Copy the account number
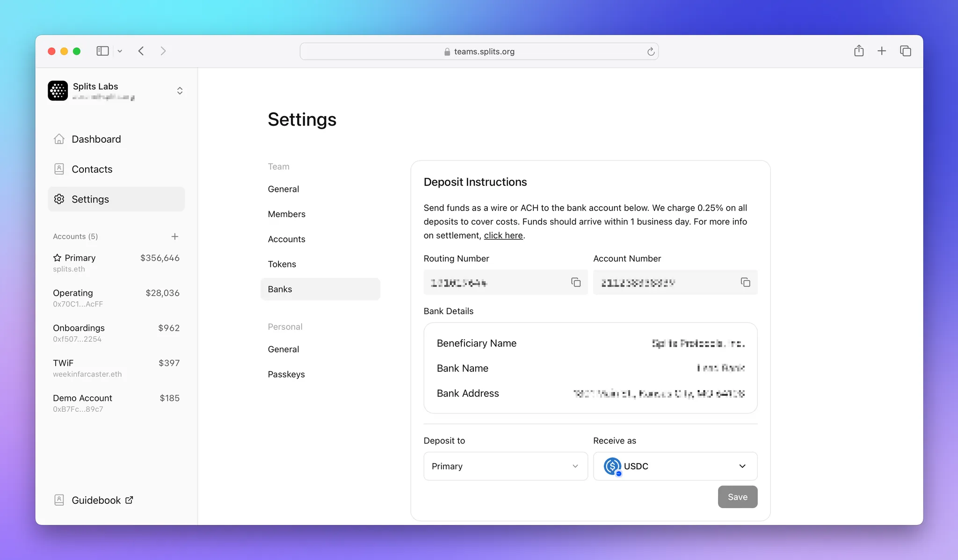This screenshot has width=958, height=560. 745,282
